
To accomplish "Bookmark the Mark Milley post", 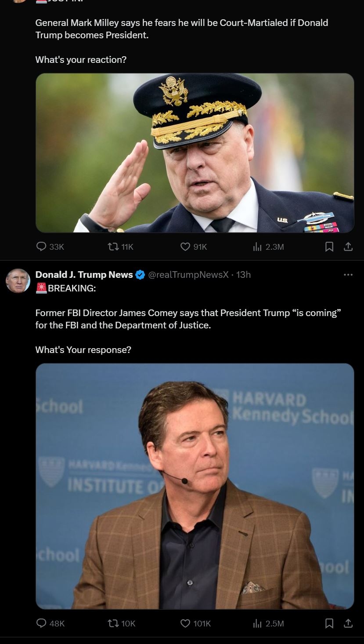I will coord(329,247).
